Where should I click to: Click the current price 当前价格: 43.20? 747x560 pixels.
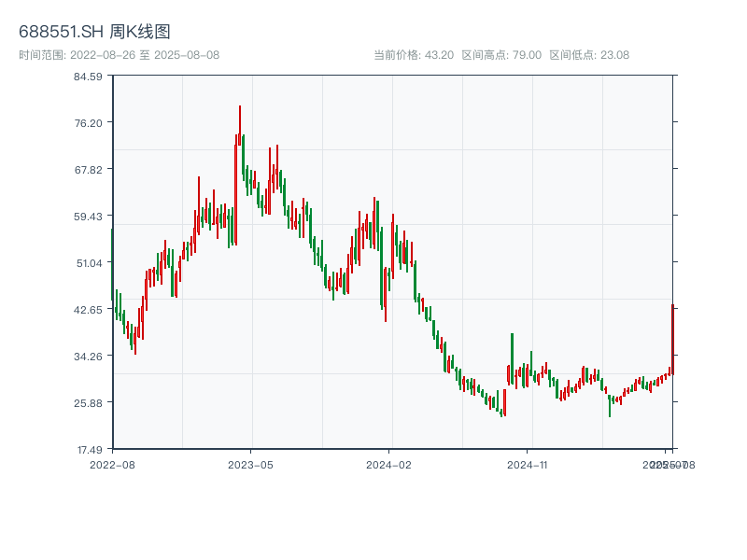414,55
